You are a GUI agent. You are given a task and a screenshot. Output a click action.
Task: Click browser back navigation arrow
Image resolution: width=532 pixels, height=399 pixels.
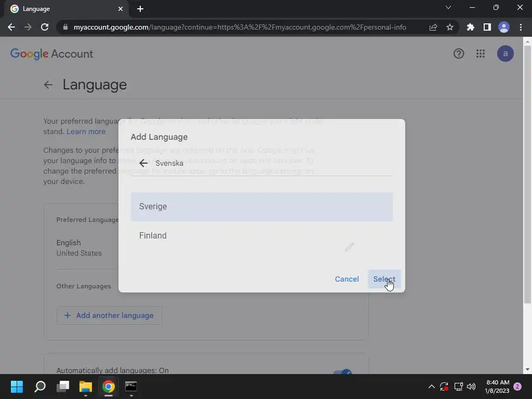pos(11,27)
